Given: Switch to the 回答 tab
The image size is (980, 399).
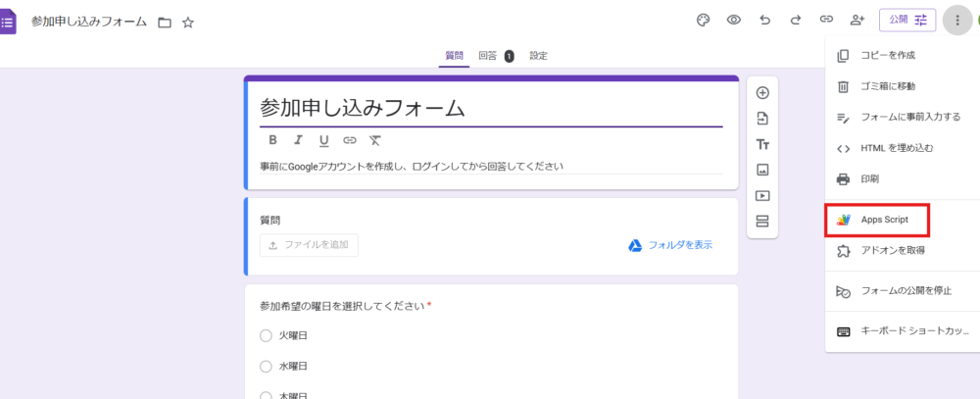Looking at the screenshot, I should pos(487,56).
